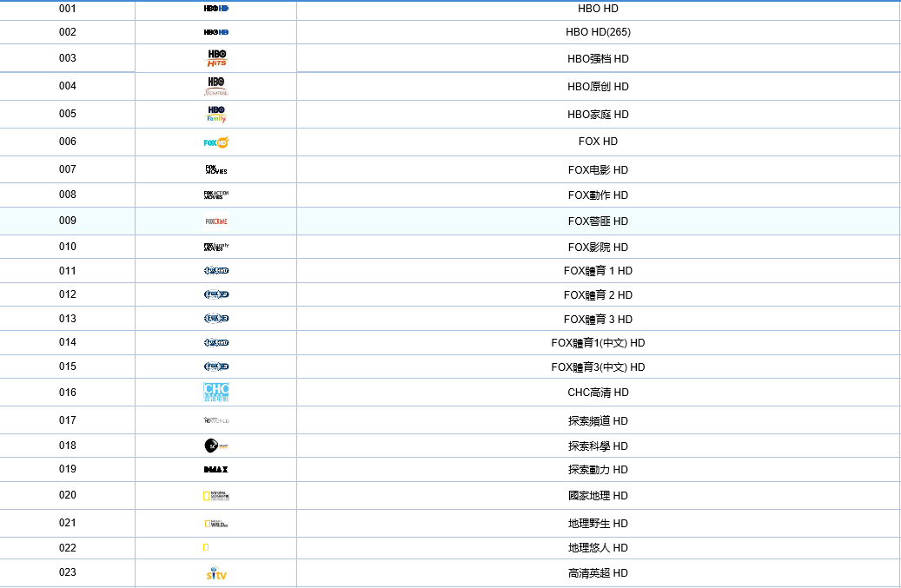Select the channel name 'FOX動作 HD'
901x588 pixels.
[598, 195]
